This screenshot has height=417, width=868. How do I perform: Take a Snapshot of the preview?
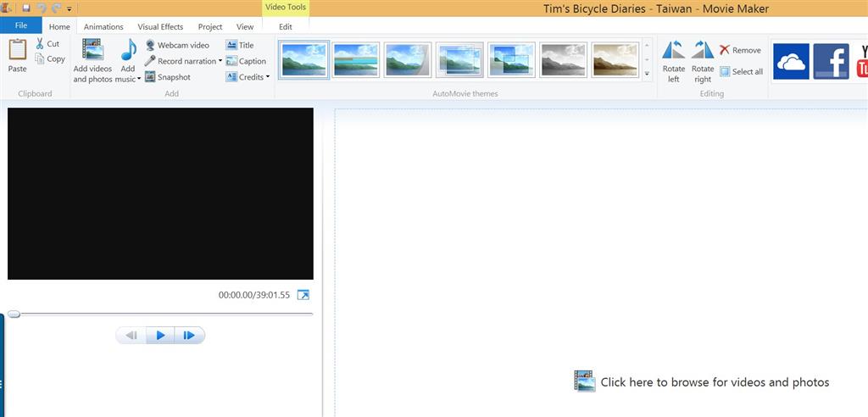pos(168,77)
